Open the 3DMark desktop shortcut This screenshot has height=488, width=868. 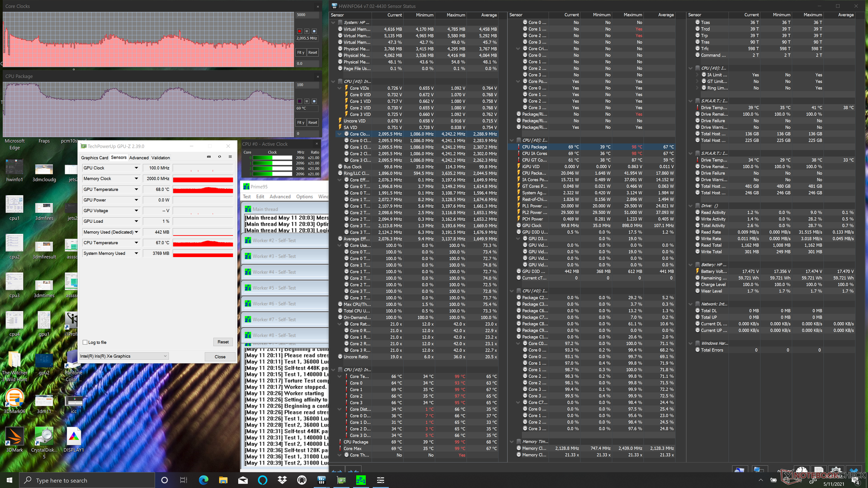point(14,436)
